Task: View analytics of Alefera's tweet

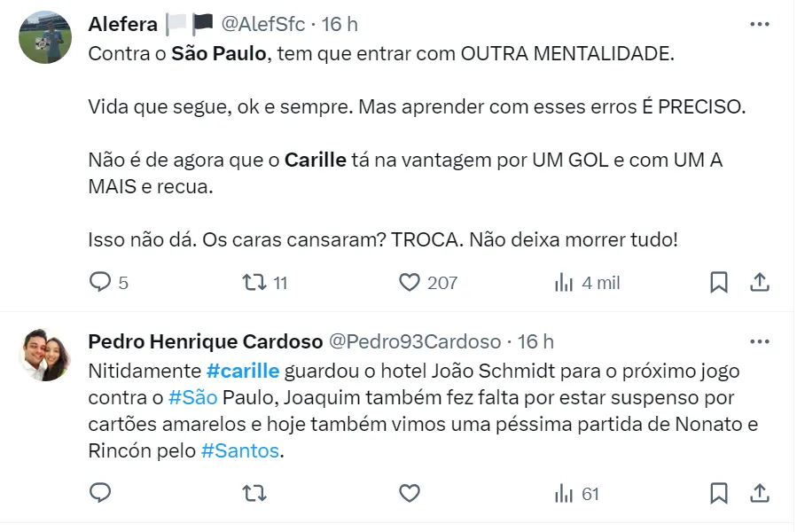Action: point(564,283)
